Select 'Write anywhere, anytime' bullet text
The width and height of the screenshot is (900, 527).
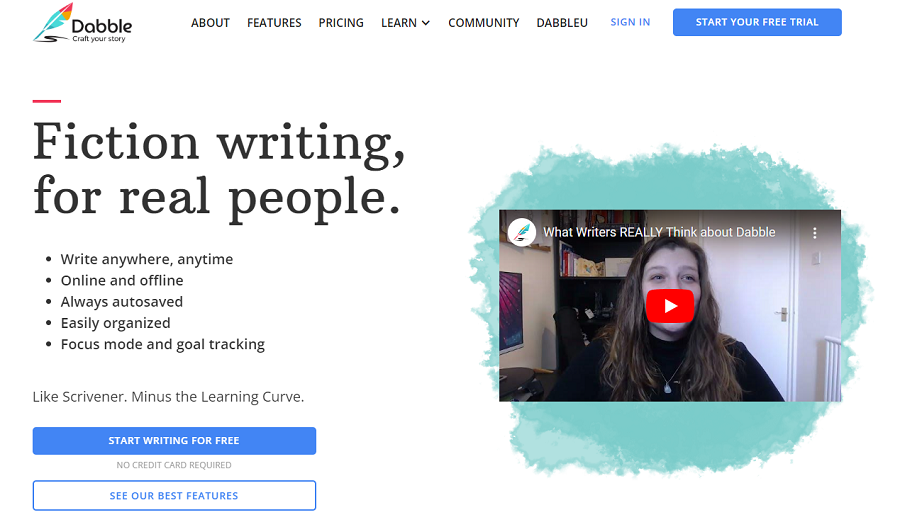pos(147,259)
